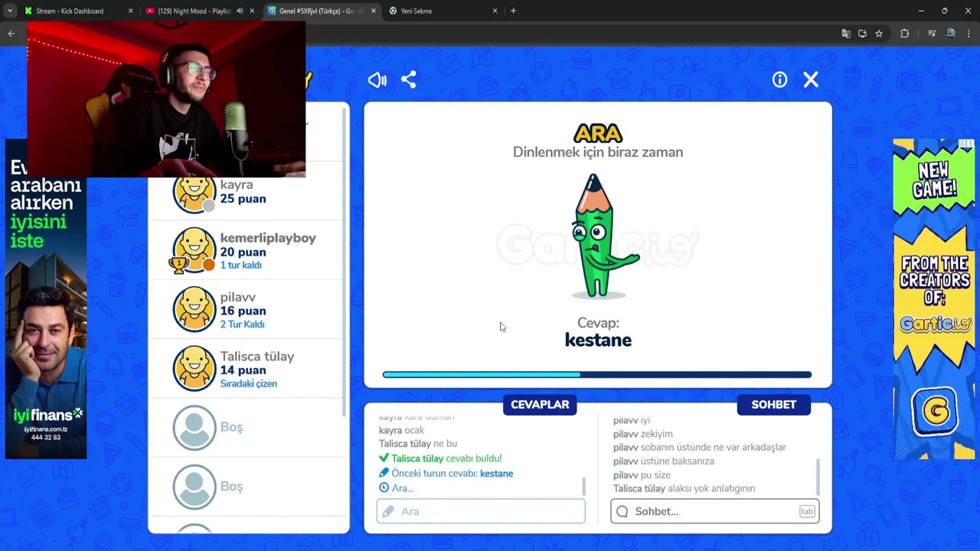This screenshot has height=551, width=980.
Task: Click Talisca tülay's player avatar
Action: coord(194,368)
